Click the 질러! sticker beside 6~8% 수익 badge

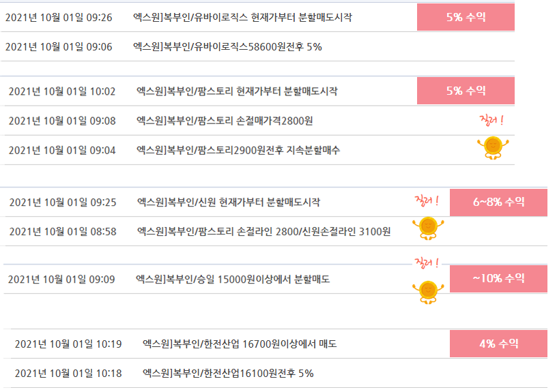pyautogui.click(x=427, y=201)
